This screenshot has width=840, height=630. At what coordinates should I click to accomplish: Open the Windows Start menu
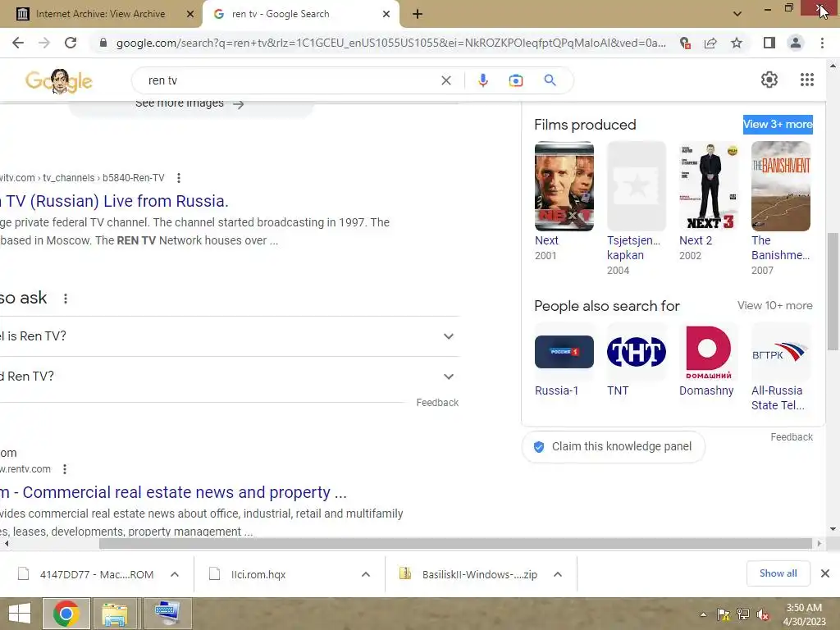21,614
